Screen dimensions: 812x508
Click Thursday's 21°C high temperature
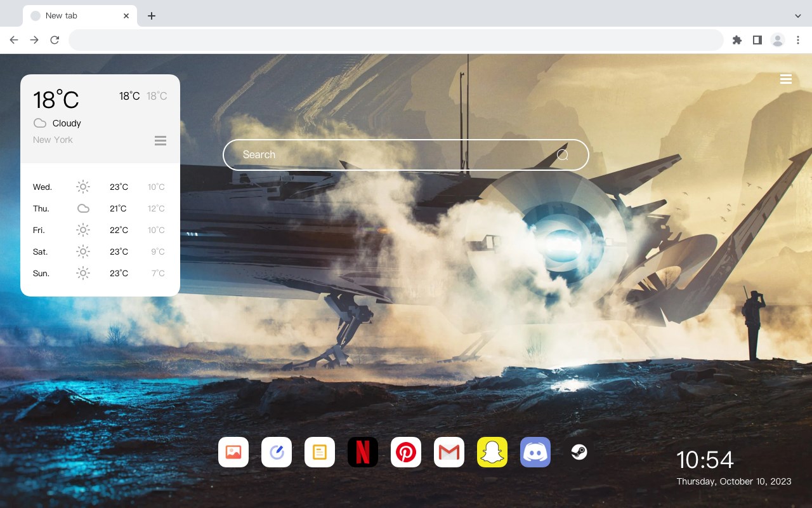[118, 208]
